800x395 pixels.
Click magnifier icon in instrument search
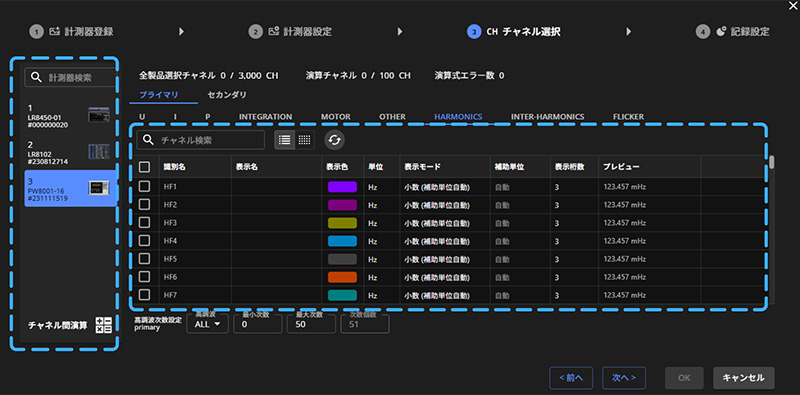pyautogui.click(x=36, y=78)
